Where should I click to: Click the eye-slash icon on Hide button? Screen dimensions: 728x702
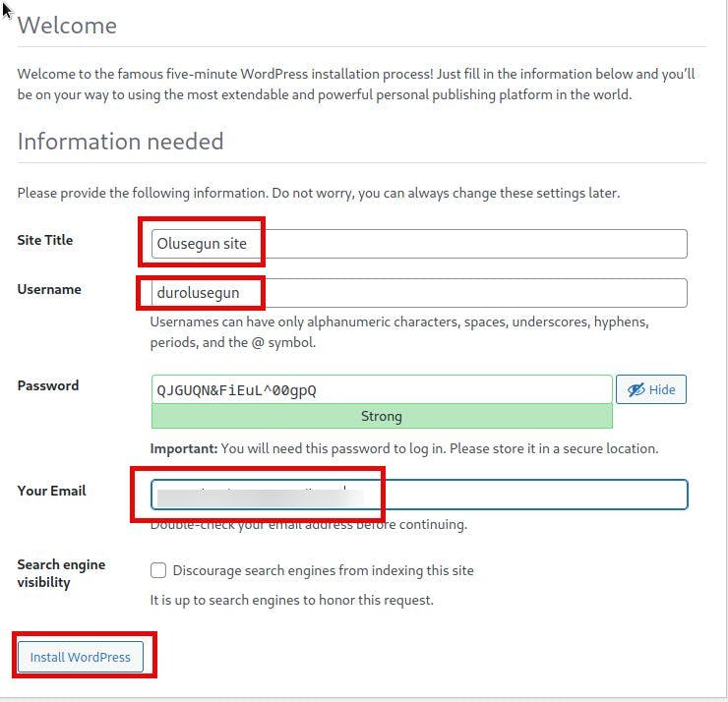[x=636, y=390]
